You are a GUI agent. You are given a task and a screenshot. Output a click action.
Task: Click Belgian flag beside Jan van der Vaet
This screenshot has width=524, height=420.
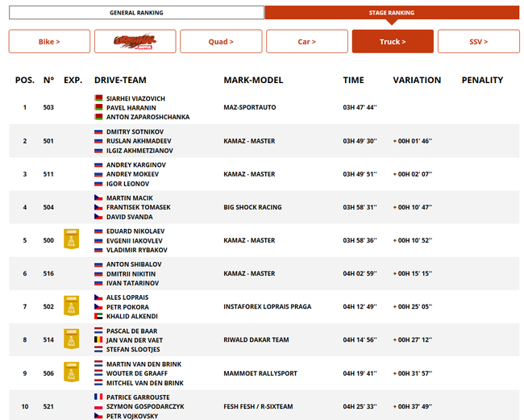98,340
